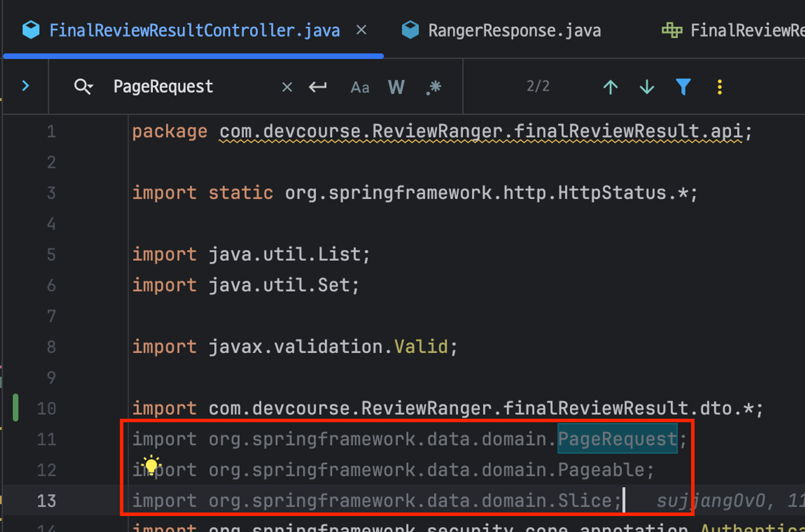Toggle whole Words (W) option
Screen dimensions: 805x532
pyautogui.click(x=396, y=87)
